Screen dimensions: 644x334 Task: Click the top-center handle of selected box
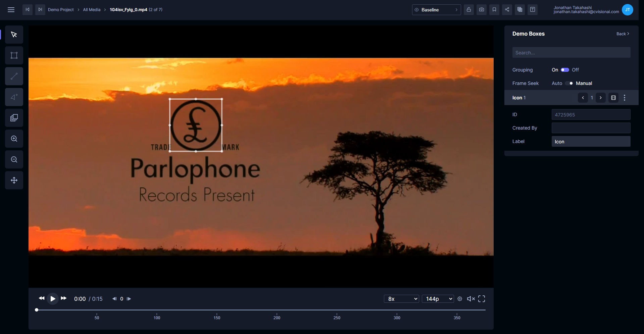point(196,99)
